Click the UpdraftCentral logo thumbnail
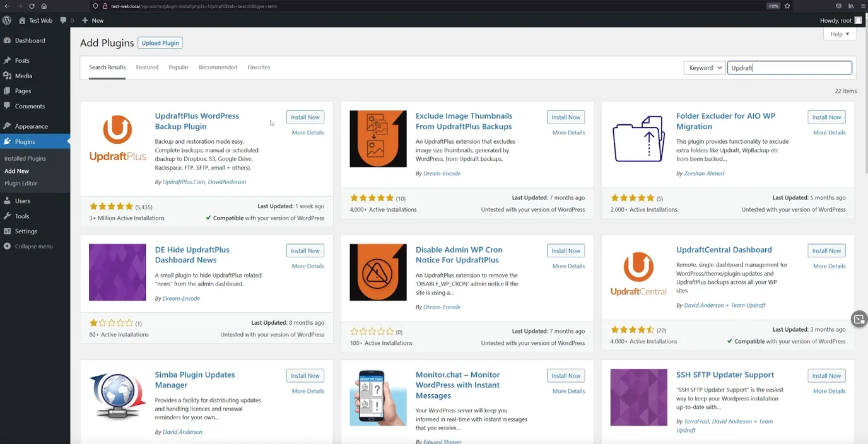 638,272
